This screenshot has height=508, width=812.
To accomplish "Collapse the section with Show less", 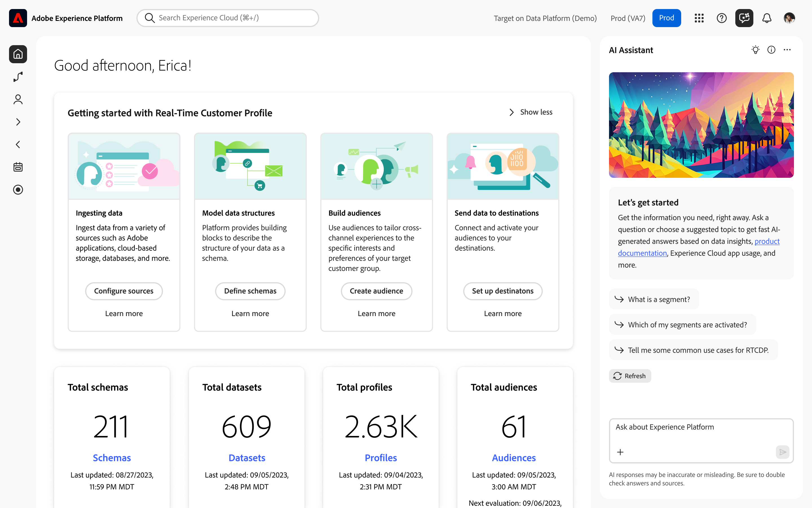I will pos(531,112).
